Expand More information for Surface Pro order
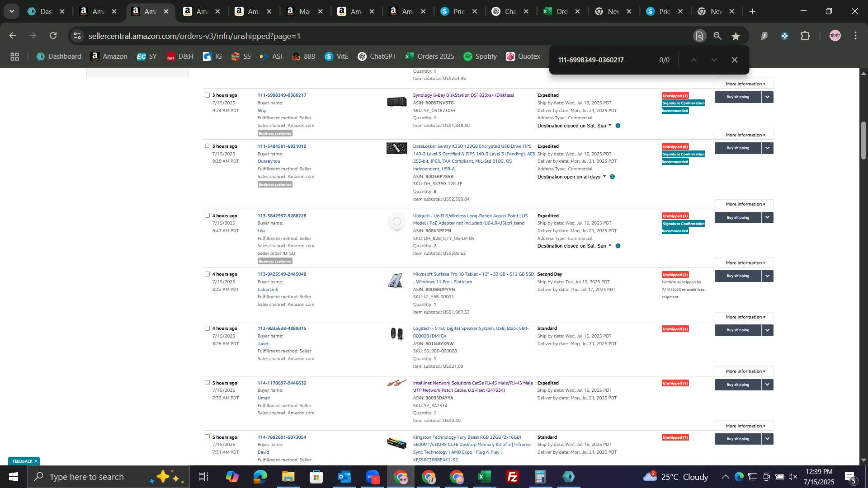Image resolution: width=868 pixels, height=488 pixels. 744,317
